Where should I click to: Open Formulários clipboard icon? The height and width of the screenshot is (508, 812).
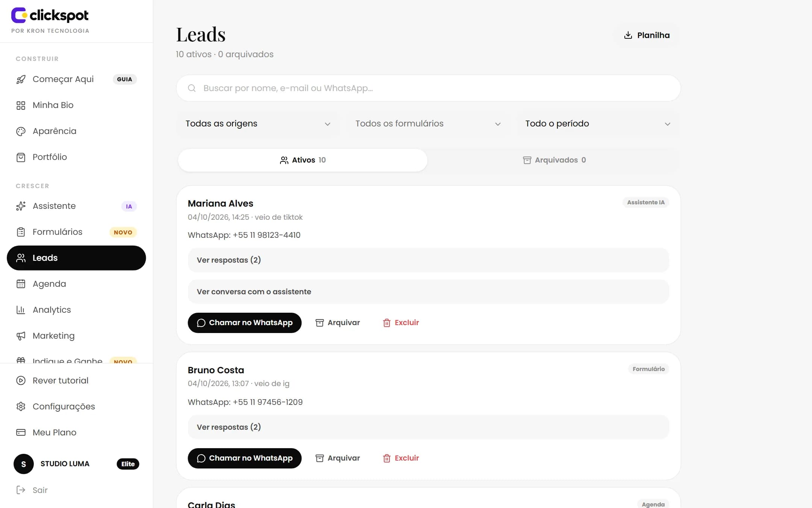click(x=21, y=232)
